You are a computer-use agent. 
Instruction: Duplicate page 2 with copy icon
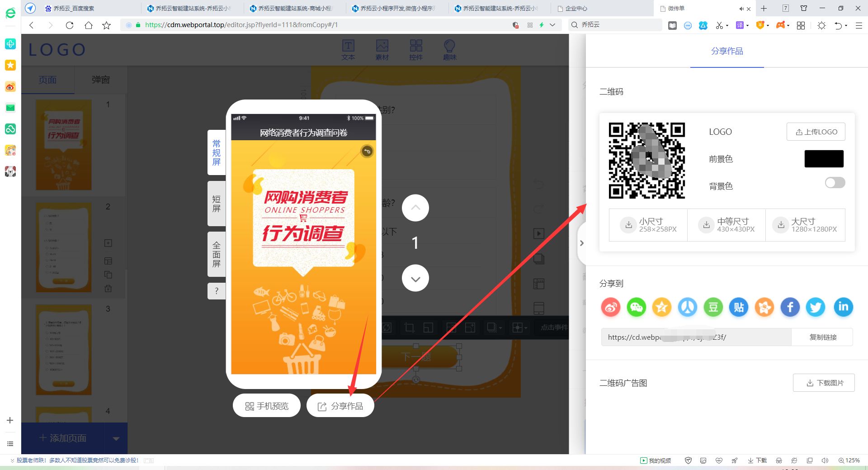tap(108, 275)
